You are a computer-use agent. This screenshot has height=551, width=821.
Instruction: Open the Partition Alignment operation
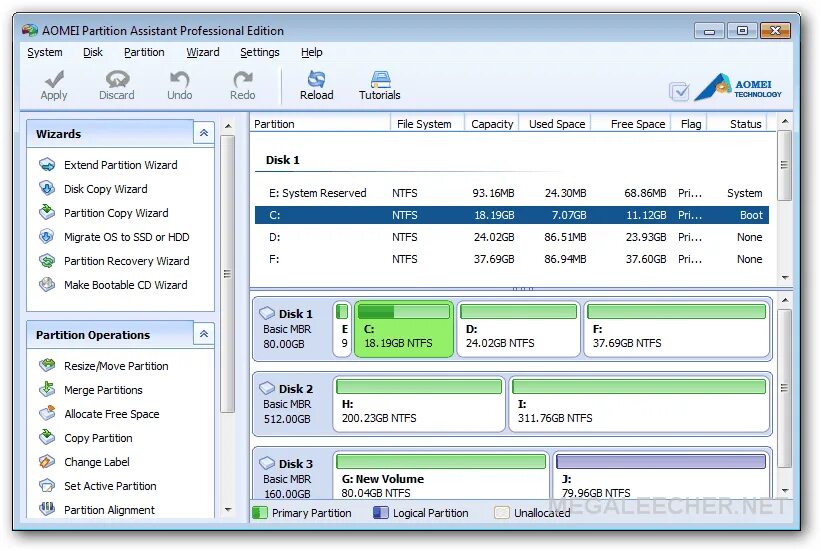click(x=109, y=510)
